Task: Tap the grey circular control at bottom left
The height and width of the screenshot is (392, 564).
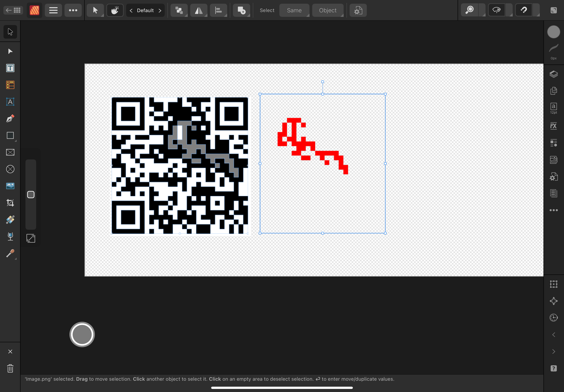Action: pyautogui.click(x=82, y=334)
